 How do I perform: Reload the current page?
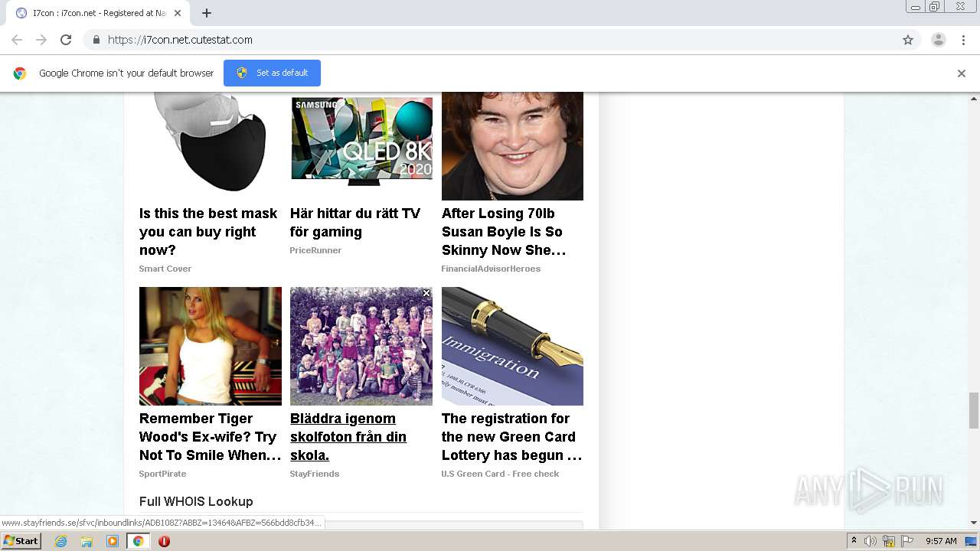click(x=66, y=40)
